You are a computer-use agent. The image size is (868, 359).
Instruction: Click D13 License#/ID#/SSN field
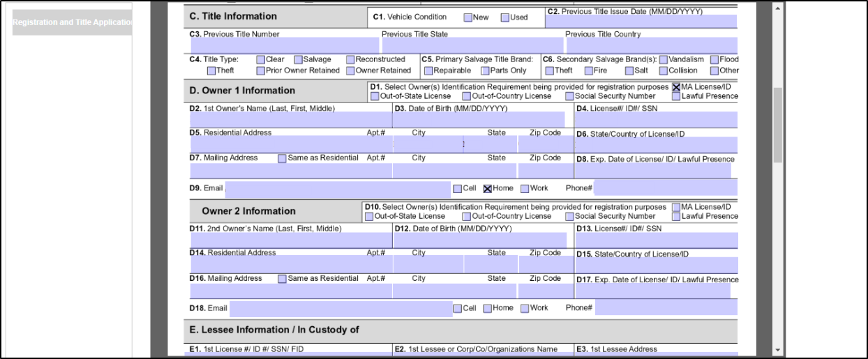[656, 240]
